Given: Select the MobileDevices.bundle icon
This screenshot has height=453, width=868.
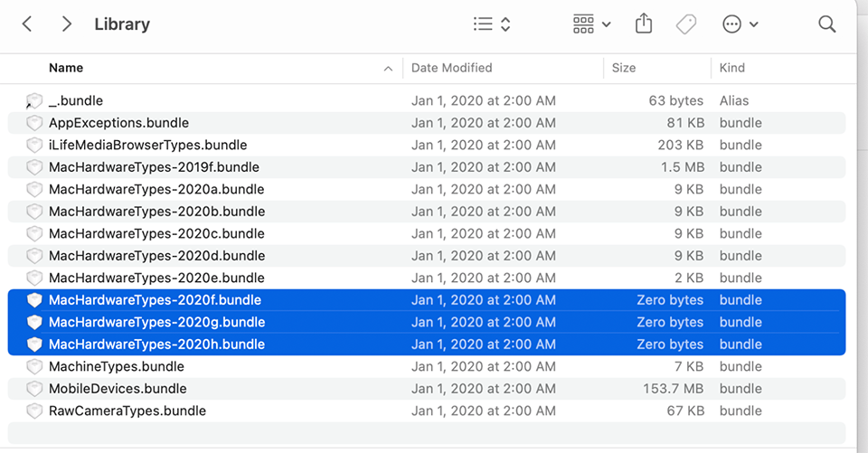Looking at the screenshot, I should (34, 389).
